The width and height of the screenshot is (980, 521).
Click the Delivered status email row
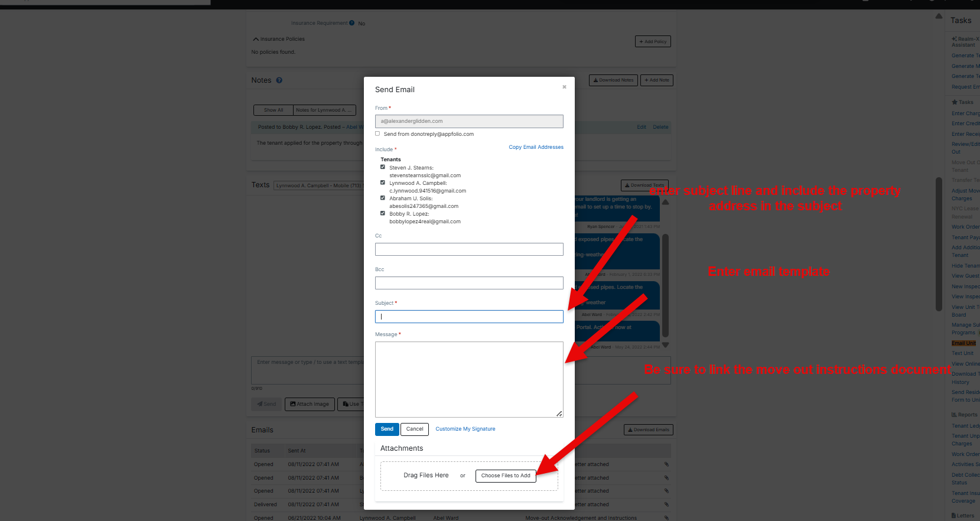coord(462,504)
